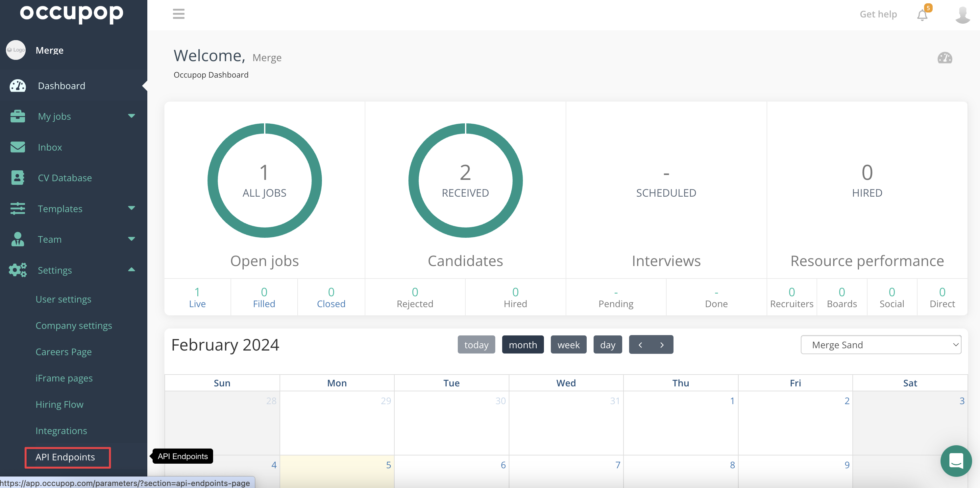Click the Get help link
Screen dimensions: 980x488
click(x=878, y=14)
